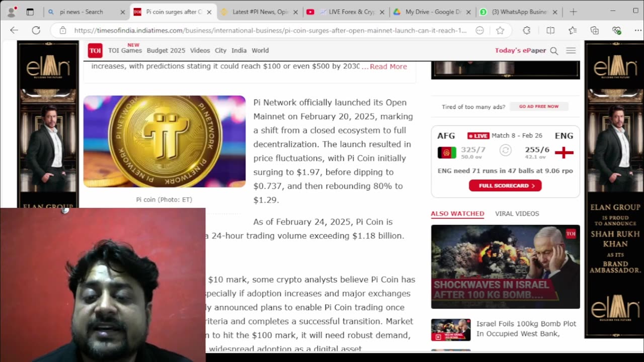Viewport: 644px width, 362px height.
Task: Close the LIVE Forex & Crypto tab
Action: click(382, 12)
